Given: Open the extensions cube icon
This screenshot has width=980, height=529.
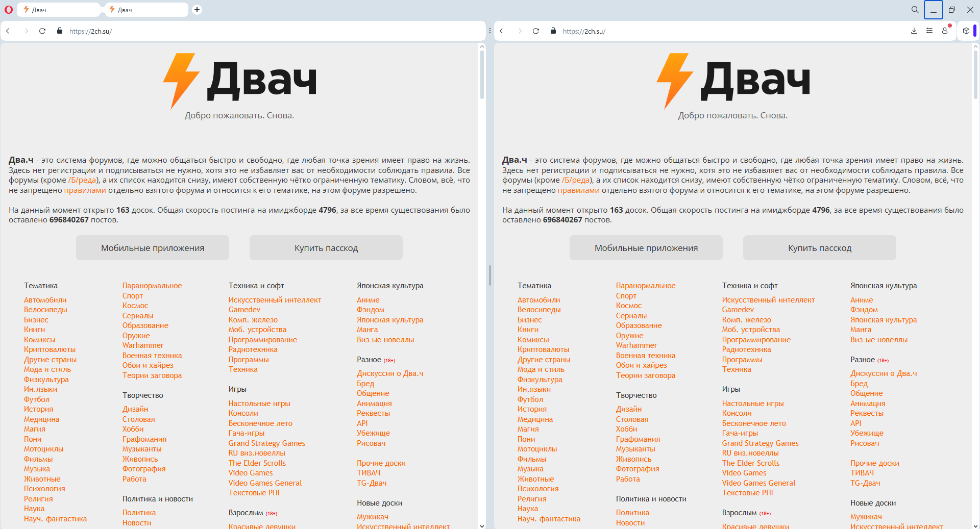Looking at the screenshot, I should click(966, 31).
